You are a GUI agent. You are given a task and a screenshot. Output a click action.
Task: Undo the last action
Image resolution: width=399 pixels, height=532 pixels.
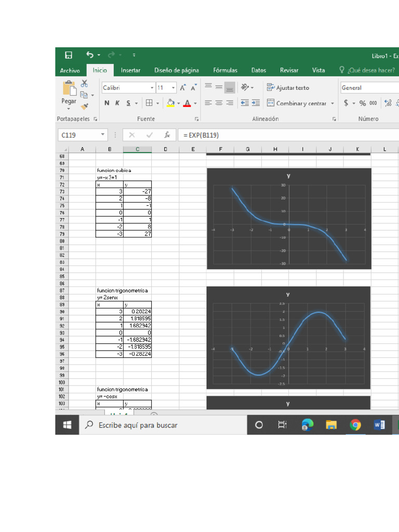tap(89, 55)
